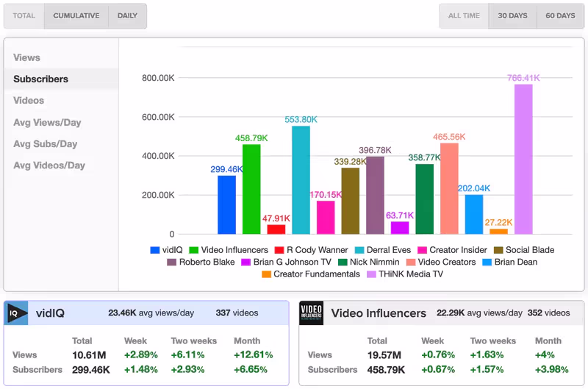The image size is (588, 389).
Task: Click the Derral Eves teal legend swatch
Action: click(359, 250)
